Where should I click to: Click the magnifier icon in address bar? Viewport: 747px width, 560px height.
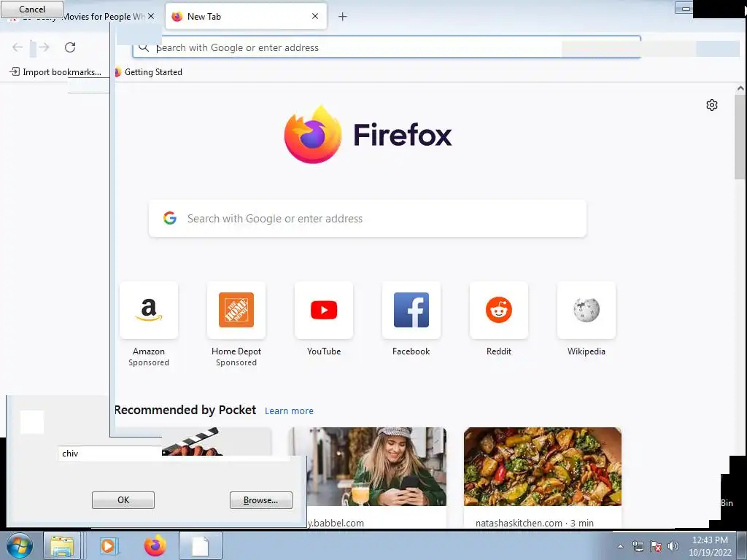coord(144,47)
